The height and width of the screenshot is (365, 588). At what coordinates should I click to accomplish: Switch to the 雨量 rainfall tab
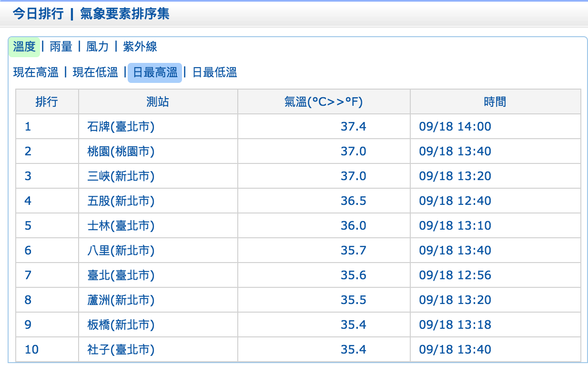pyautogui.click(x=61, y=47)
